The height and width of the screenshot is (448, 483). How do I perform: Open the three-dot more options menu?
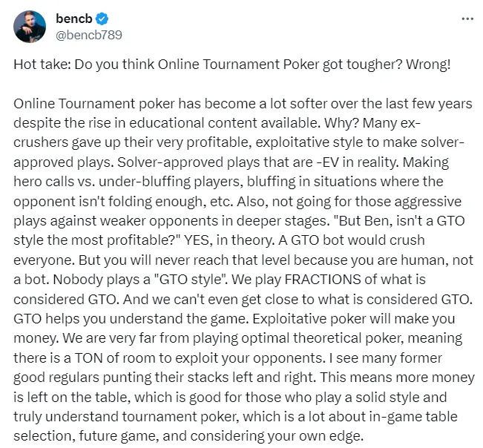coord(465,19)
